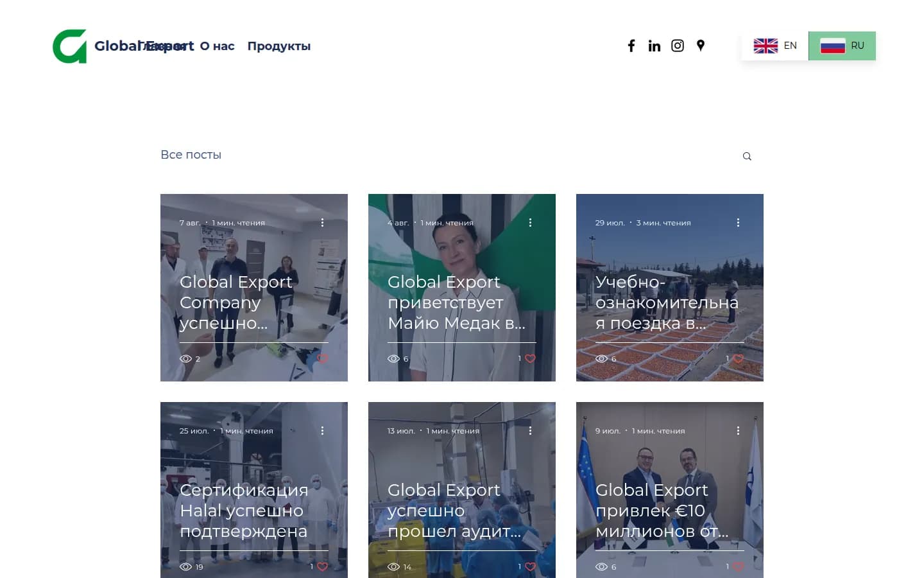Click the '25 июл.' post date
Viewport: 924px width, 578px height.
194,431
